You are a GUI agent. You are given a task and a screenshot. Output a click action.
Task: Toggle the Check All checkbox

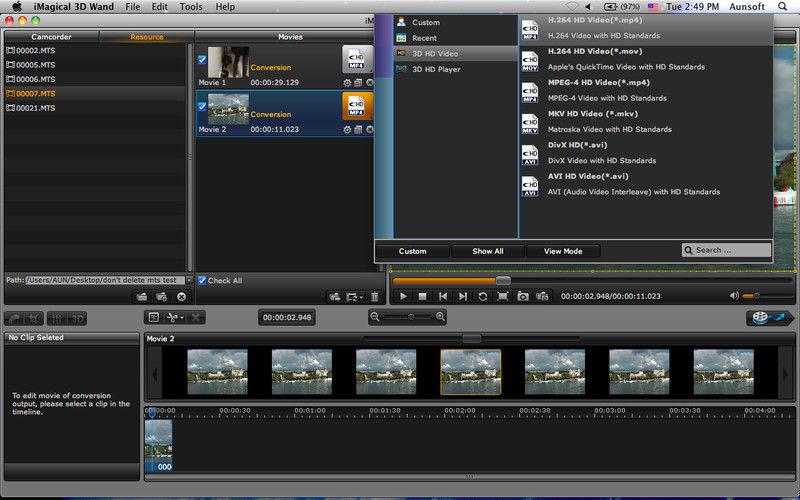(202, 281)
